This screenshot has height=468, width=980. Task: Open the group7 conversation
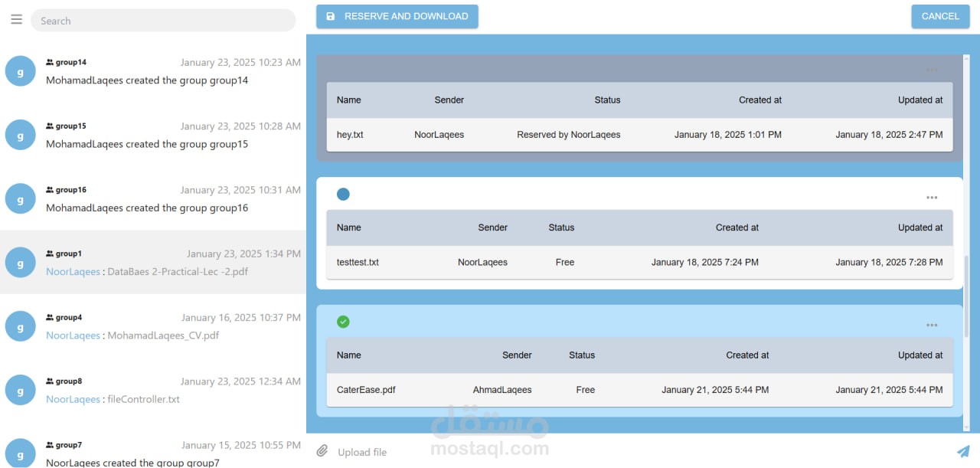click(153, 453)
